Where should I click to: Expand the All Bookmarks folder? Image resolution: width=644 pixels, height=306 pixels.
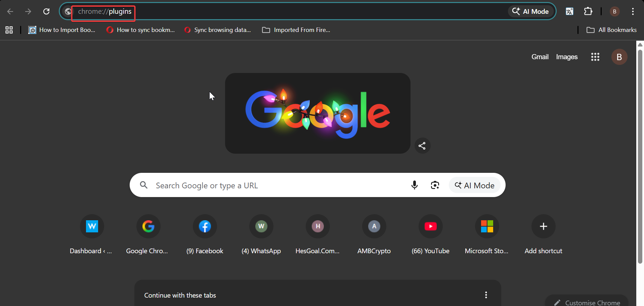611,30
